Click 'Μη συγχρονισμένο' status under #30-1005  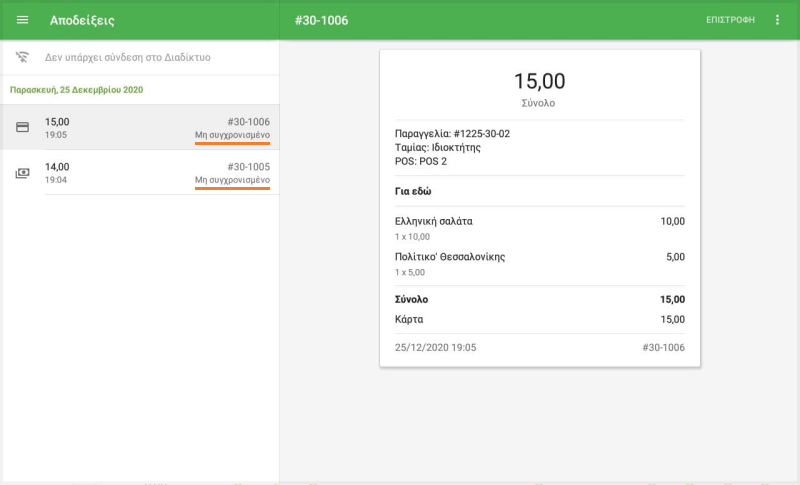pos(232,180)
